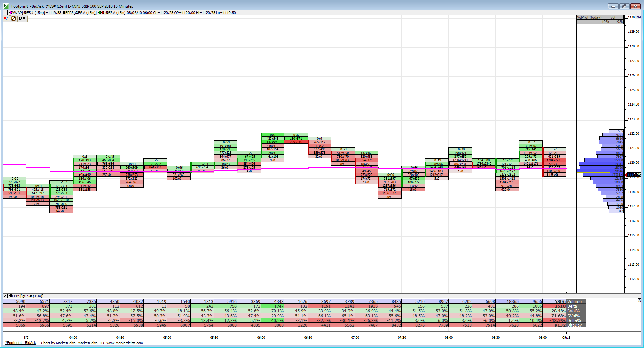Click the 1747 delta cell at 06:00
This screenshot has width=644, height=348.
[273, 306]
